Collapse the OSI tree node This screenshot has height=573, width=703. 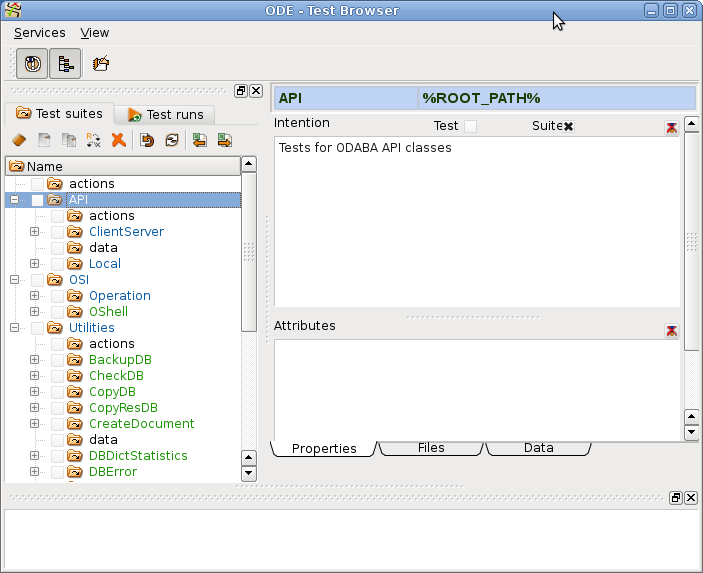point(14,280)
